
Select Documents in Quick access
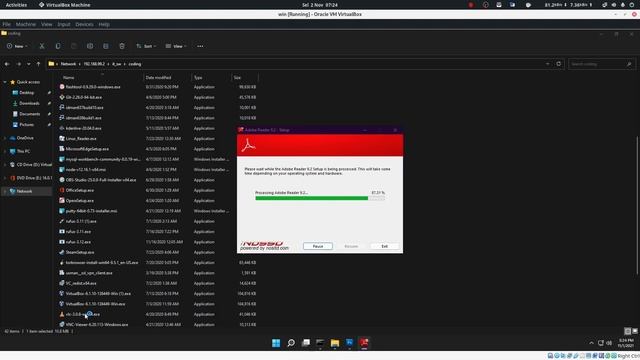click(29, 114)
